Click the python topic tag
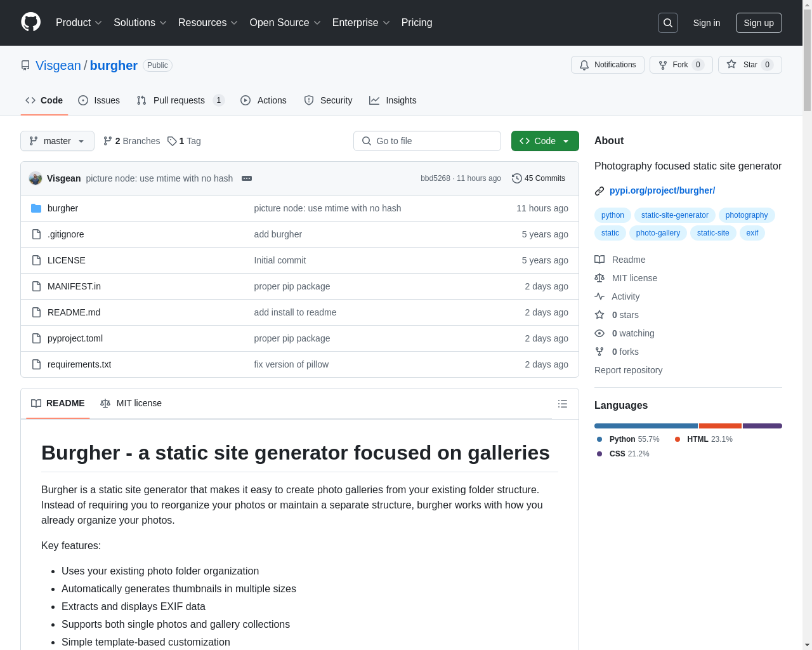Screen dimensions: 812x650 [613, 215]
